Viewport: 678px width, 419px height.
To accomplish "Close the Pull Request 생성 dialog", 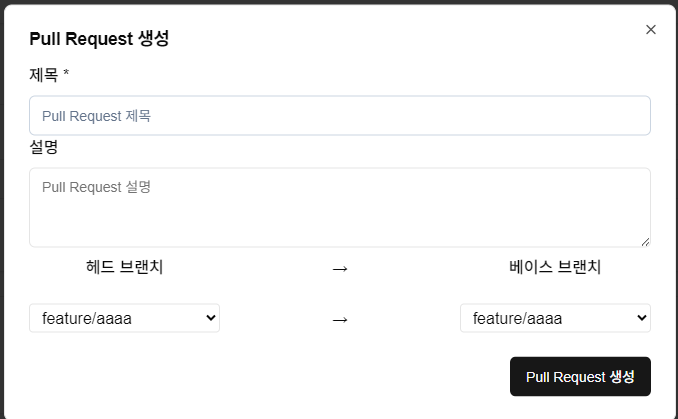I will [x=651, y=29].
